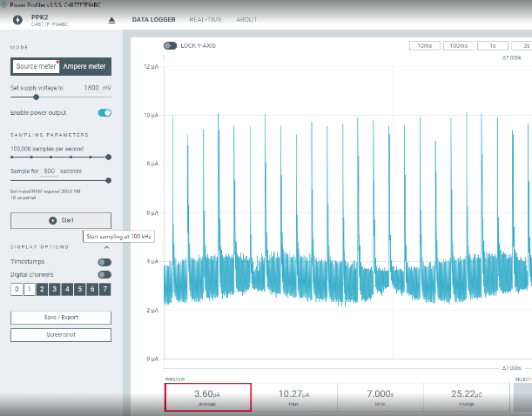Click the eject device arrow icon
Image resolution: width=532 pixels, height=416 pixels.
click(x=111, y=20)
